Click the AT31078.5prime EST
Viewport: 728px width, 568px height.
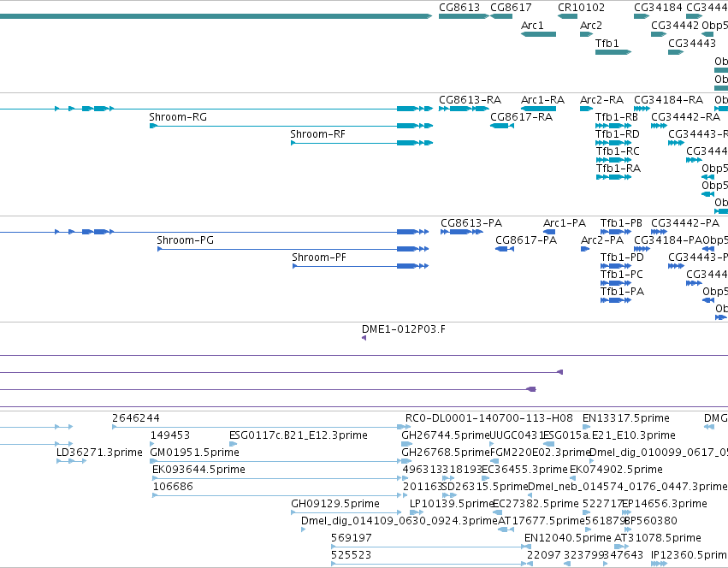point(621,547)
